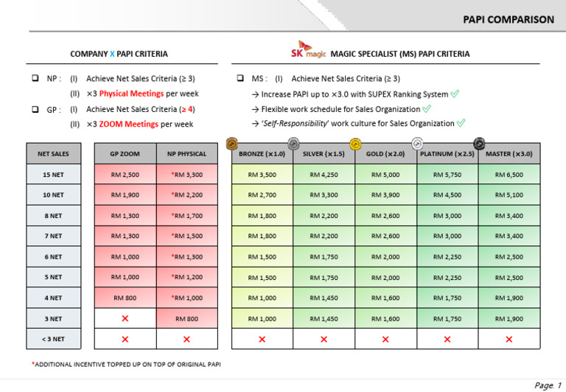Click the checkbox bullet beside GP
The image size is (566, 392).
pyautogui.click(x=35, y=109)
